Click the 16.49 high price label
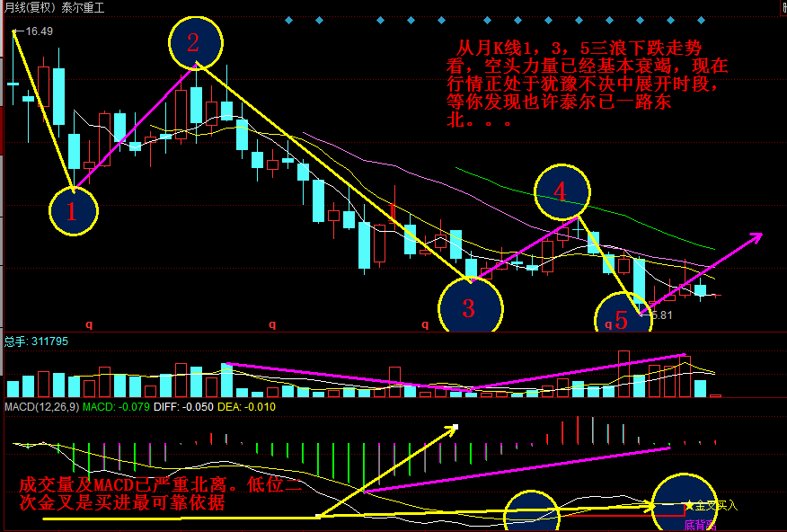The width and height of the screenshot is (787, 532). [x=39, y=31]
